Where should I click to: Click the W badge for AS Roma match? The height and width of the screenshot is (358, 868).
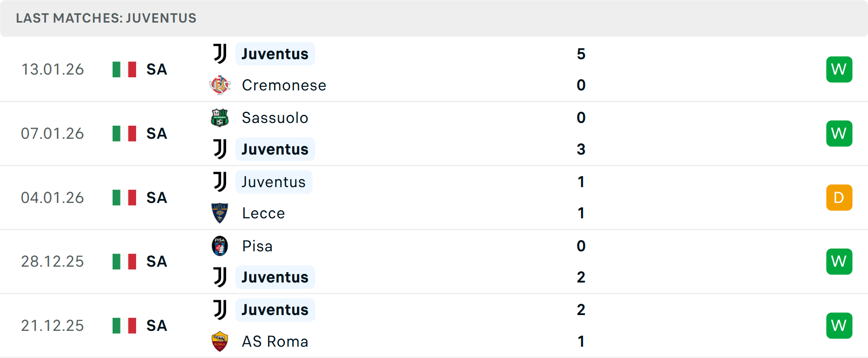click(839, 325)
